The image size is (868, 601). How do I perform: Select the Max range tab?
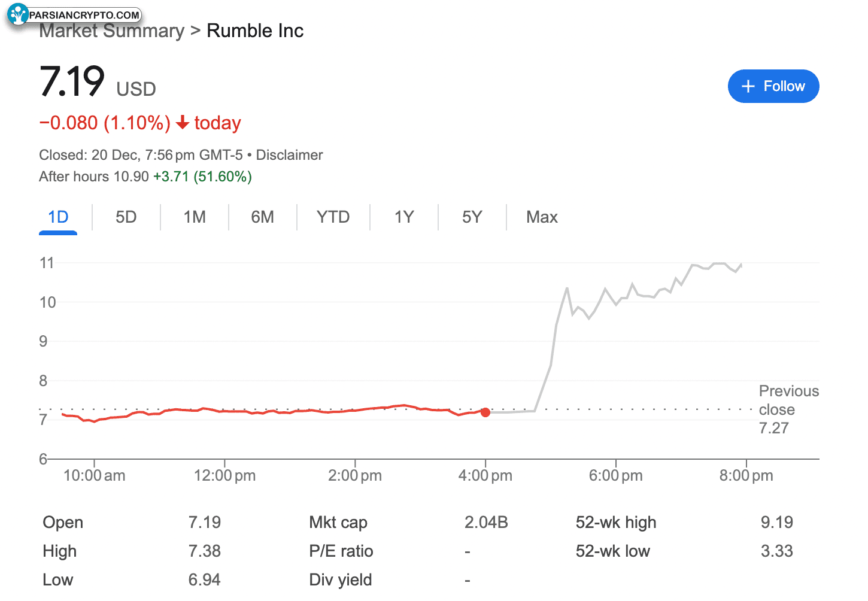point(542,217)
